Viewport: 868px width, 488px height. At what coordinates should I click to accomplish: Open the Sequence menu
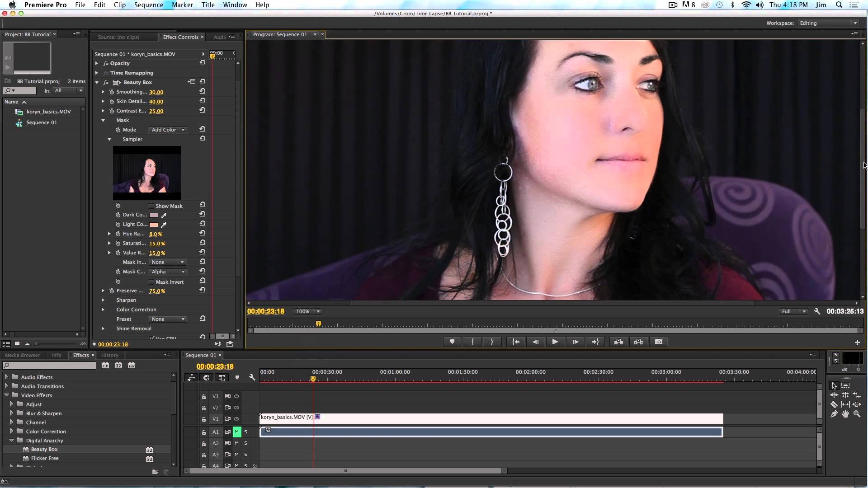tap(148, 5)
